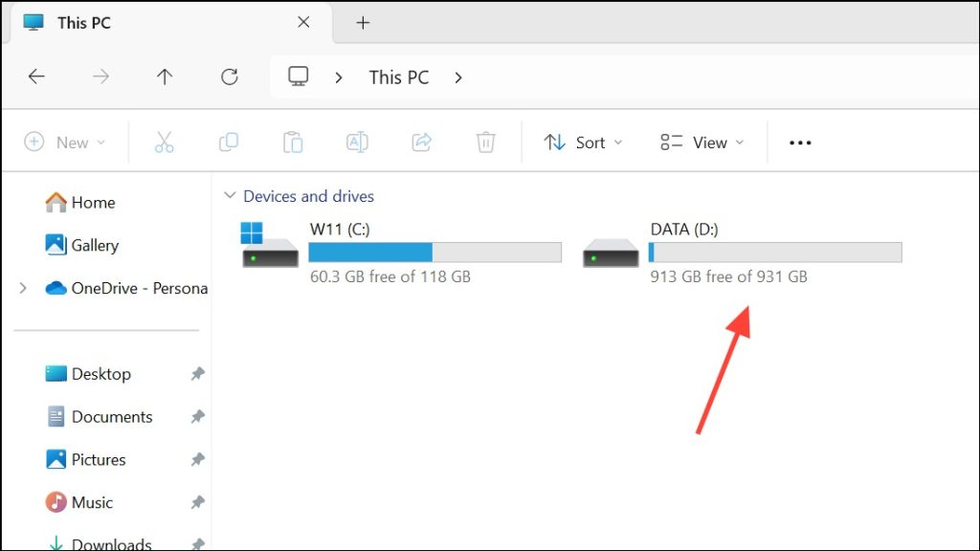
Task: Open the New item dropdown
Action: (64, 143)
